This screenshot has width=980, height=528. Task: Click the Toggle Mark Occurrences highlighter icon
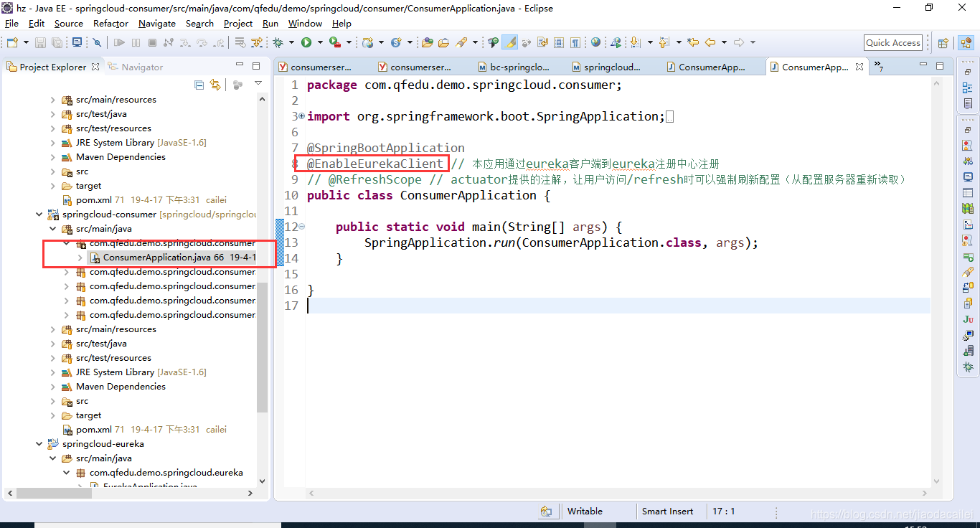510,42
